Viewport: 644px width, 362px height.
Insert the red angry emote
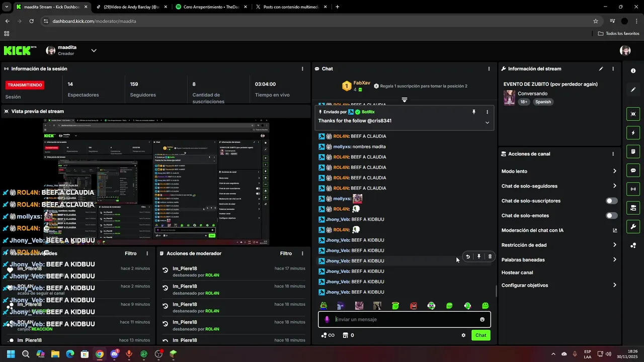tap(414, 306)
